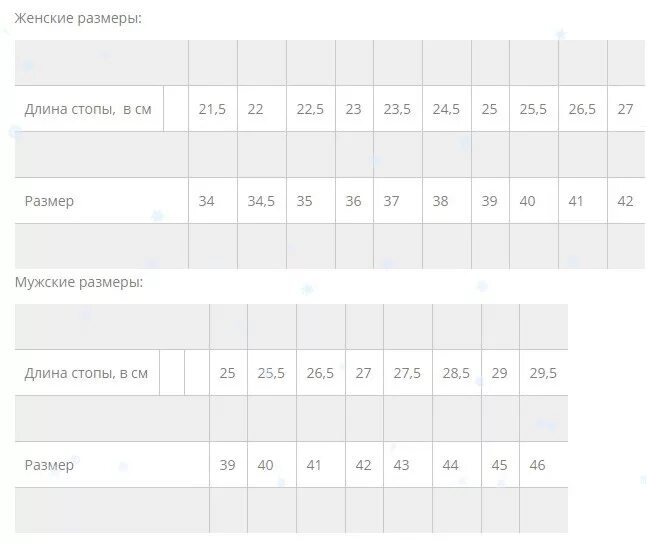Select women's size 34 cell
Screen dimensions: 647x545
click(x=206, y=201)
